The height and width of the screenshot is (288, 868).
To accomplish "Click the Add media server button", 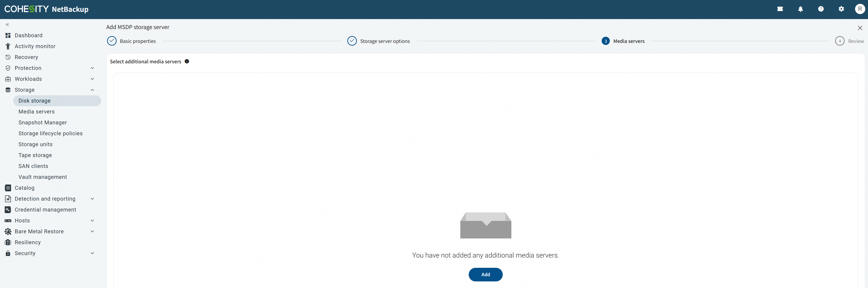I will tap(485, 275).
